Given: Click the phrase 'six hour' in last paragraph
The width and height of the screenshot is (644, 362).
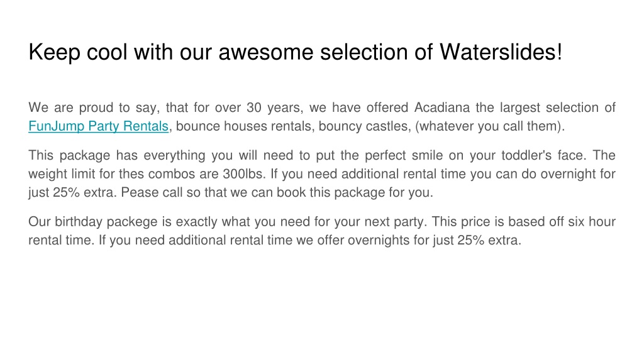Looking at the screenshot, I should point(591,222).
